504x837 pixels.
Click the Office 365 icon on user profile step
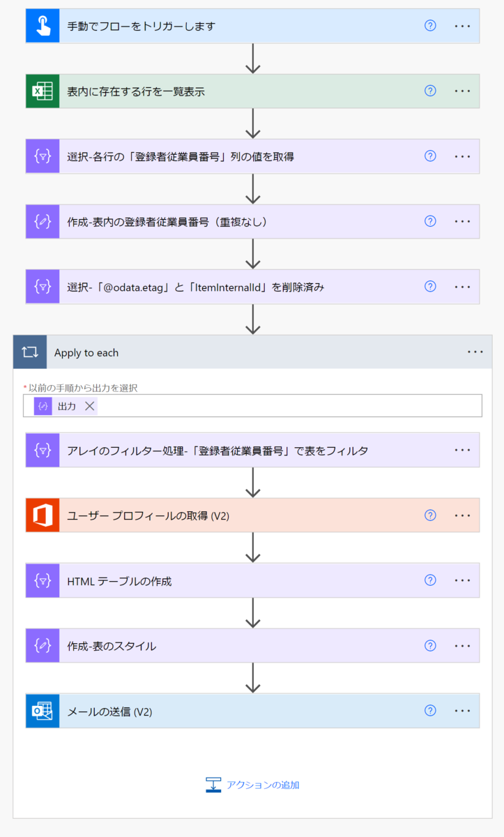pos(43,515)
